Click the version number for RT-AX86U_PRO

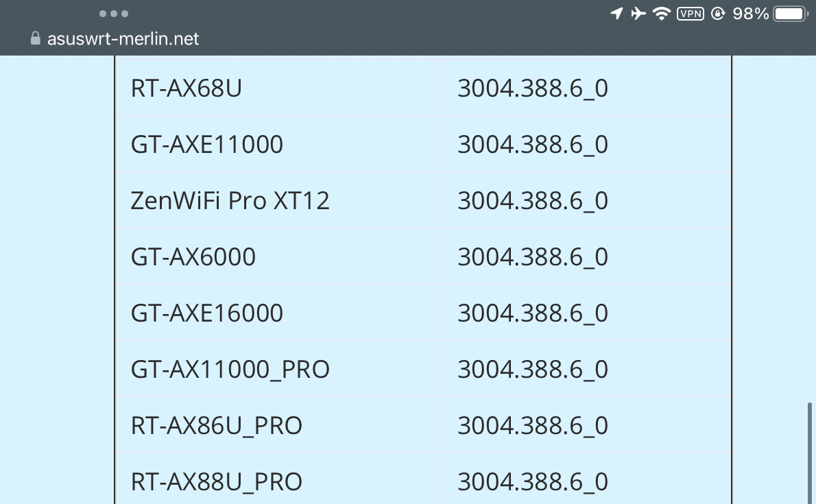point(533,426)
